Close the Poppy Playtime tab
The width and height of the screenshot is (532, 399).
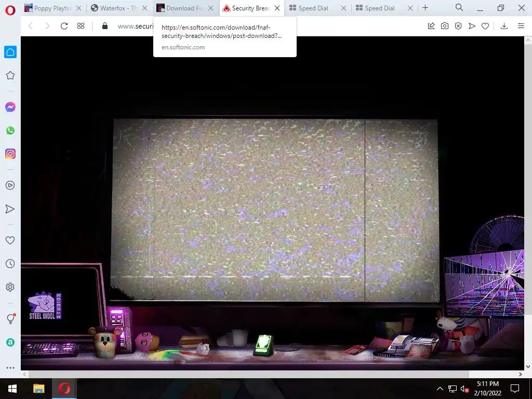point(79,8)
